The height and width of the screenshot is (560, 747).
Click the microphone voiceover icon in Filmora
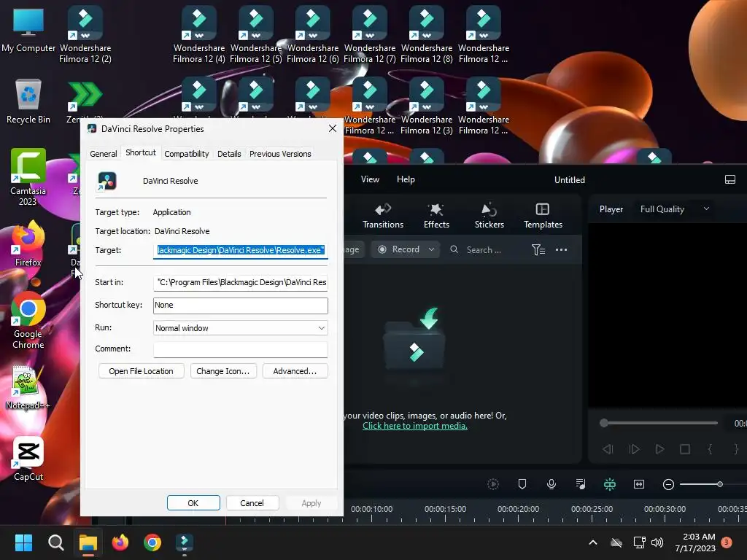tap(551, 484)
